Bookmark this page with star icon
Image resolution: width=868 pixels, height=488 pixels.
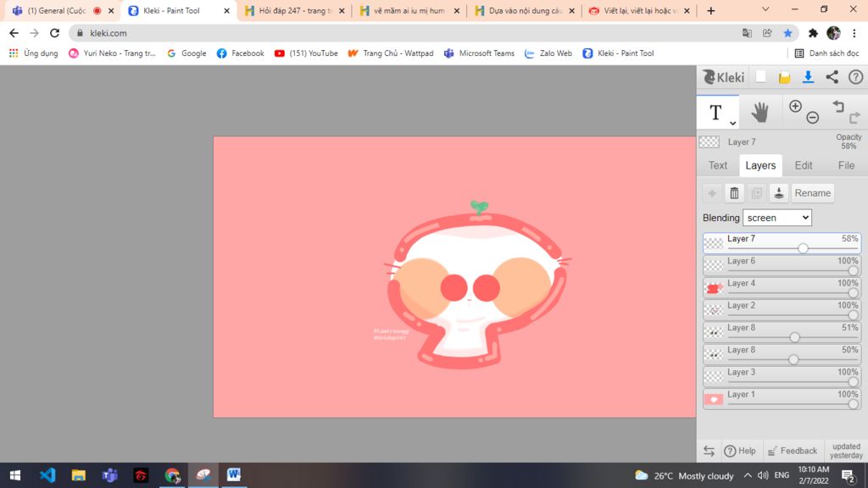(787, 33)
